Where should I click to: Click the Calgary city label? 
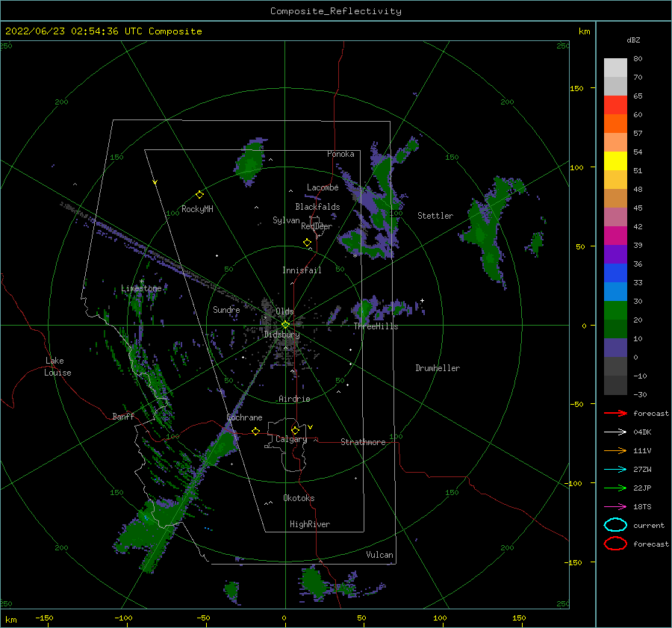tap(291, 439)
